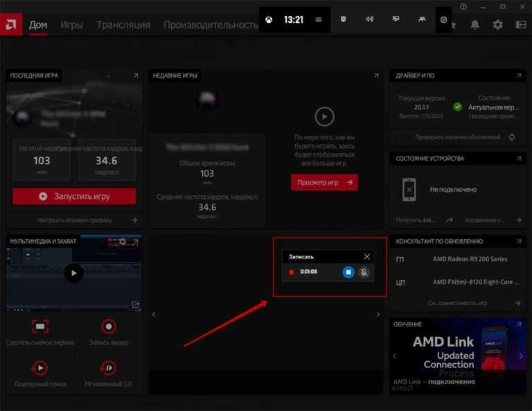Click the Получить AMD Link share arrow
This screenshot has width=532, height=411.
coord(449,220)
